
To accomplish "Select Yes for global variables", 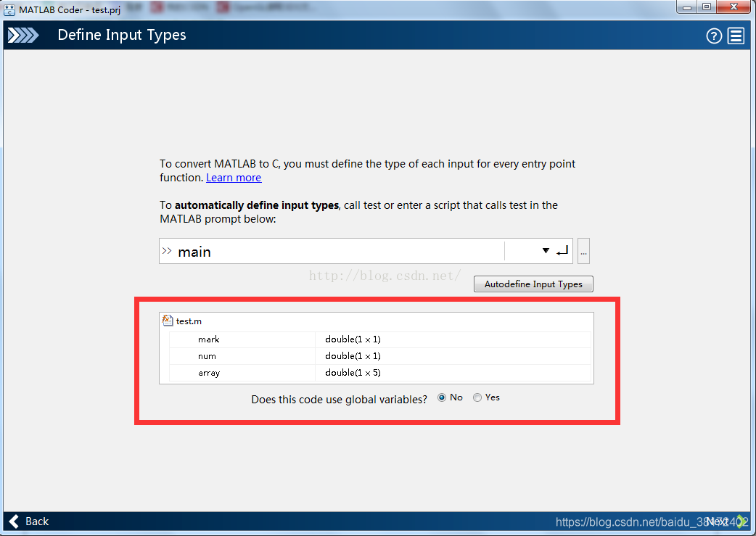I will coord(477,397).
